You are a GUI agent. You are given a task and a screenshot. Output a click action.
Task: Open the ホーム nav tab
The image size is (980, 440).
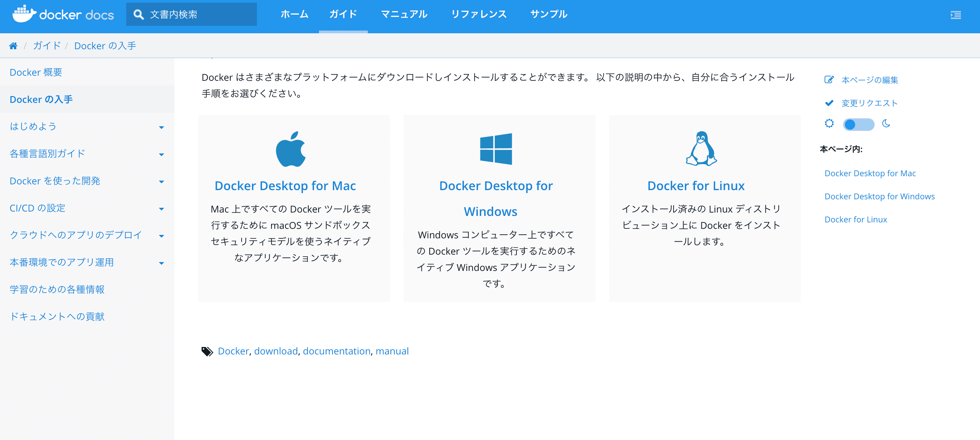pyautogui.click(x=294, y=15)
